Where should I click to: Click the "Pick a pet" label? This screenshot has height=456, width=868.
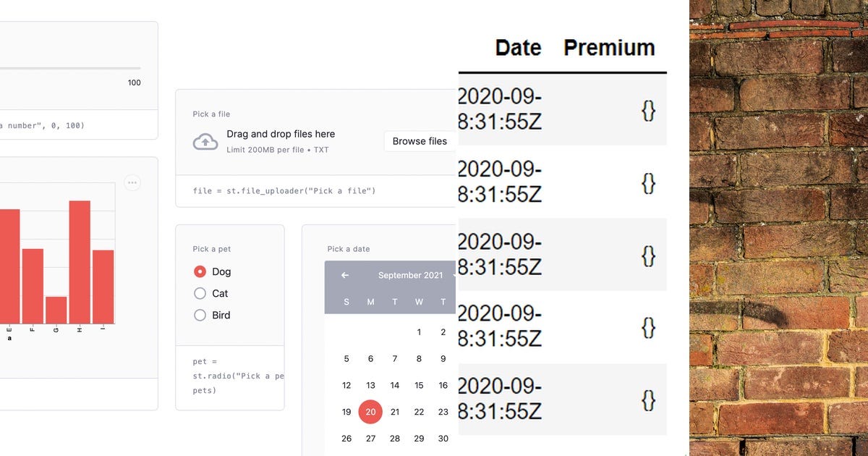coord(212,249)
